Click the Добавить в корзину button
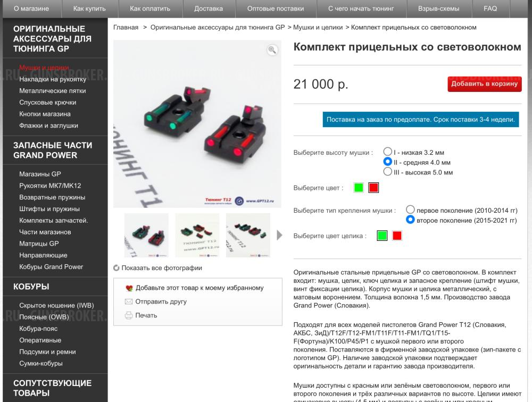Viewport: 532px width, 402px height. pos(484,84)
